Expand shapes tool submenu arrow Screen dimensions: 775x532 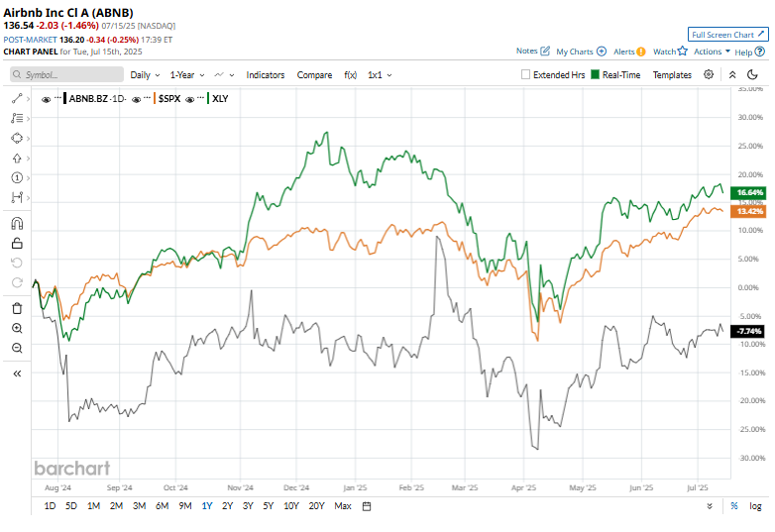(28, 139)
